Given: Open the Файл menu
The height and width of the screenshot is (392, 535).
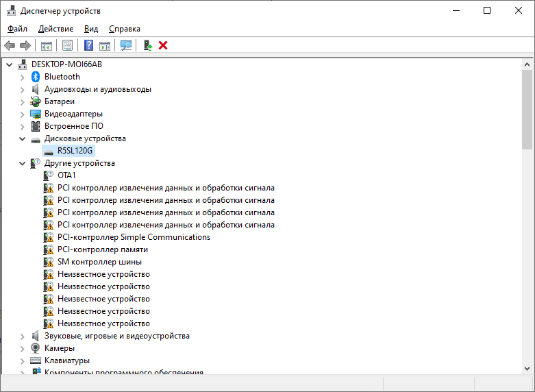Looking at the screenshot, I should [17, 29].
